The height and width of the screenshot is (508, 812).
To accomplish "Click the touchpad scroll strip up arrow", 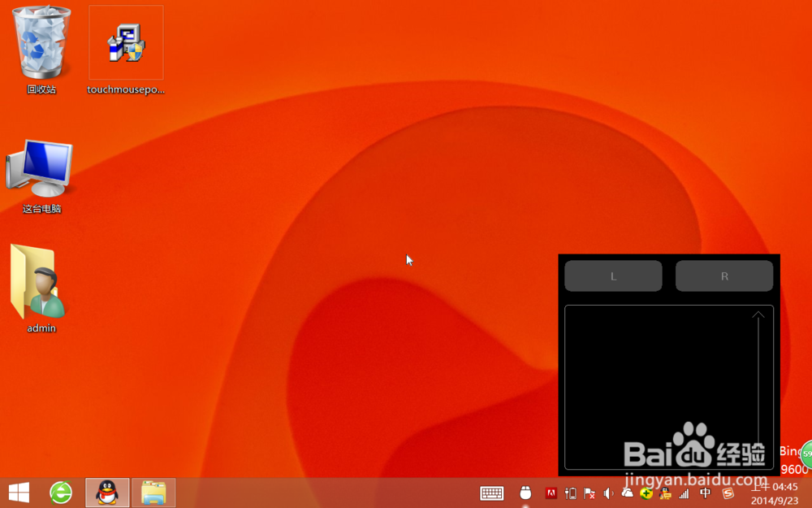I will pyautogui.click(x=758, y=315).
